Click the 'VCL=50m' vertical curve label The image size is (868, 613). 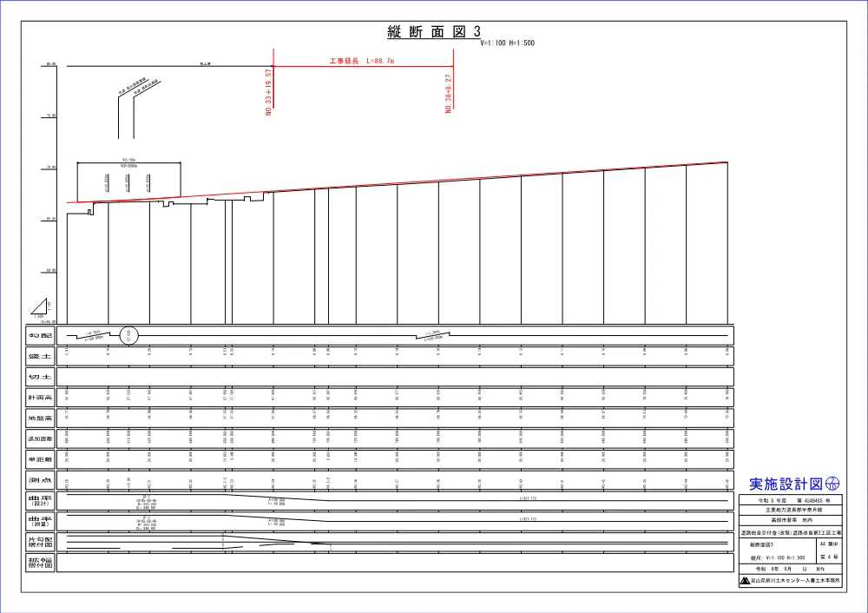tap(128, 160)
